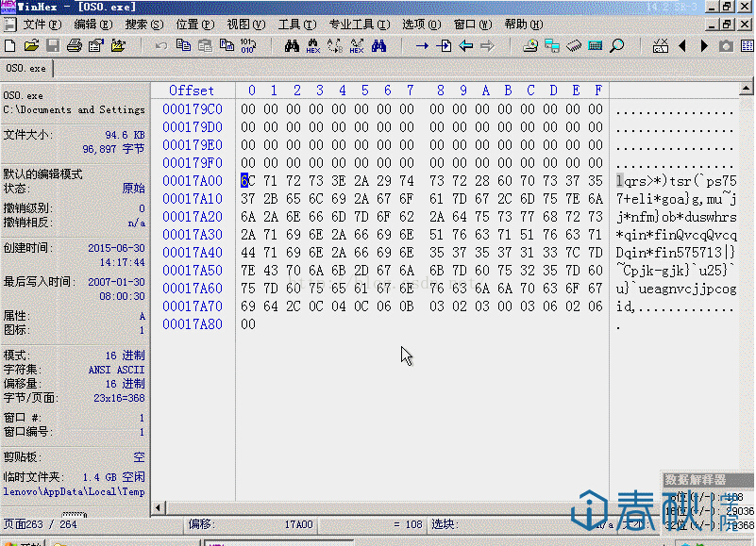Select the lone 00 byte at offset 00017A80
Viewport: 756px width, 546px height.
248,323
